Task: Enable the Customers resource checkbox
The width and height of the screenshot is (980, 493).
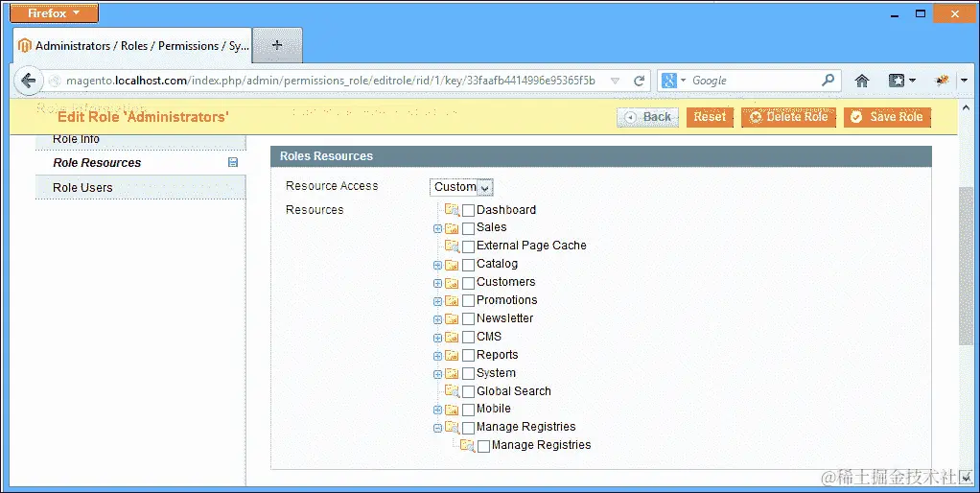Action: pyautogui.click(x=468, y=283)
